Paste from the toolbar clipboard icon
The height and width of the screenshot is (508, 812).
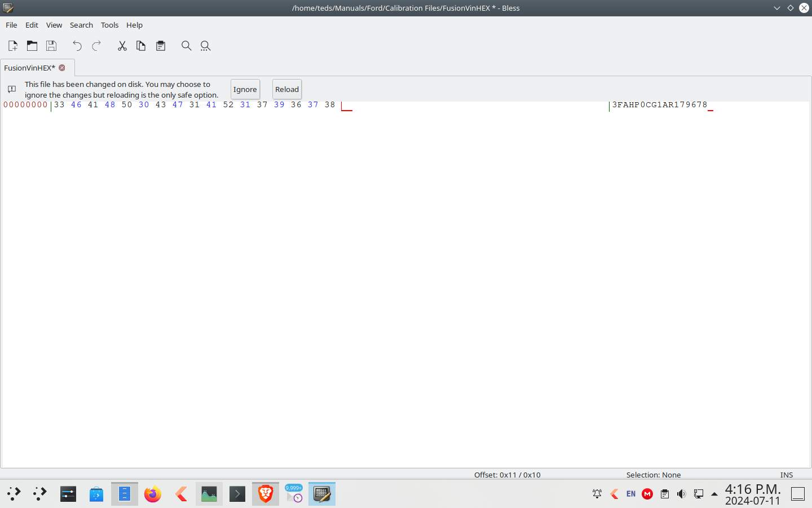161,46
